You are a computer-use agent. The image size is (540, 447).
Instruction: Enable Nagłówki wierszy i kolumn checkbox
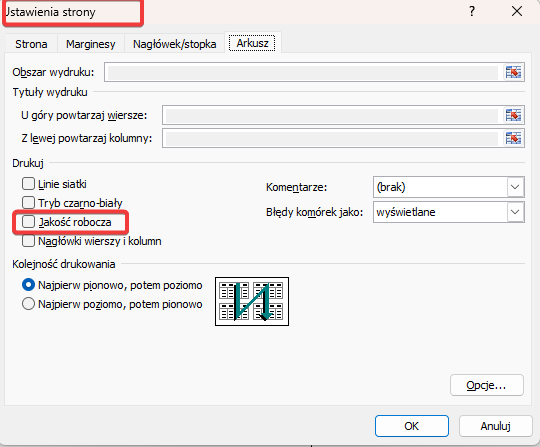(x=28, y=241)
